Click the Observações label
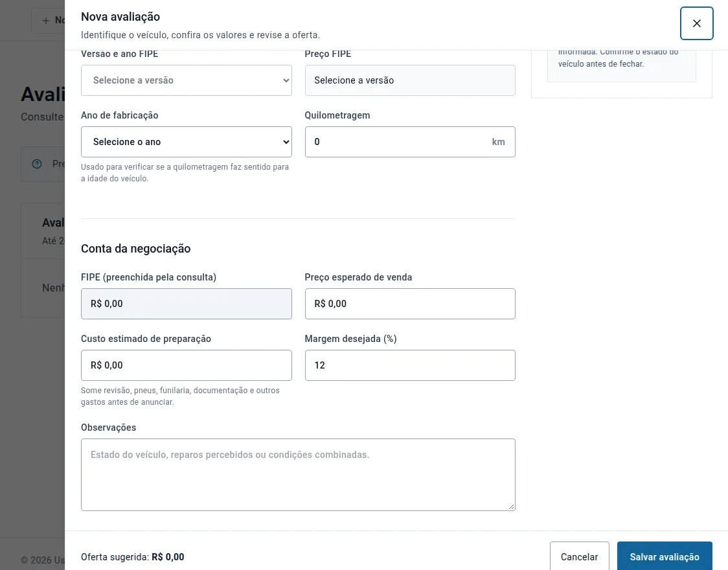This screenshot has height=570, width=728. [x=108, y=427]
